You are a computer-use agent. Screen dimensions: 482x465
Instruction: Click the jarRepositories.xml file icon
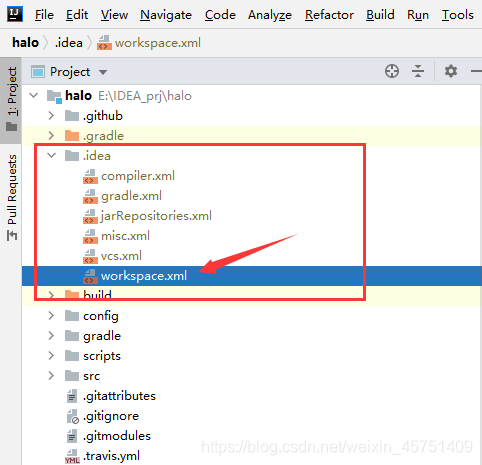pyautogui.click(x=90, y=216)
